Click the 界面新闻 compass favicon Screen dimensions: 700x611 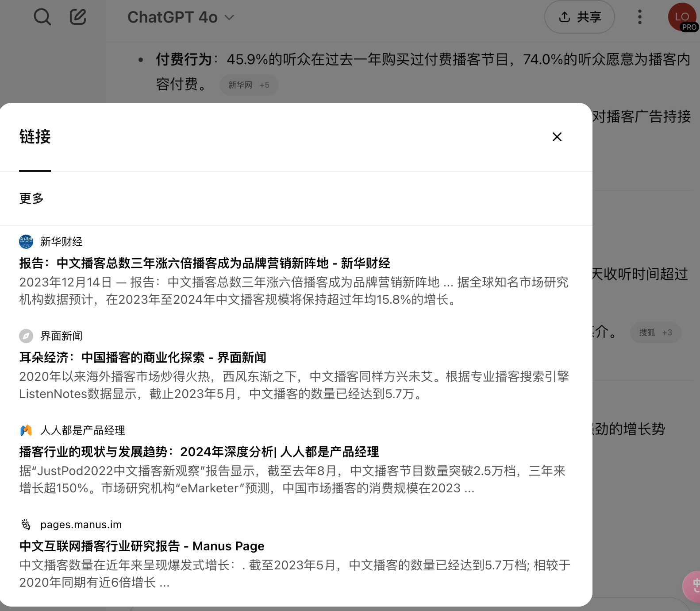[26, 336]
